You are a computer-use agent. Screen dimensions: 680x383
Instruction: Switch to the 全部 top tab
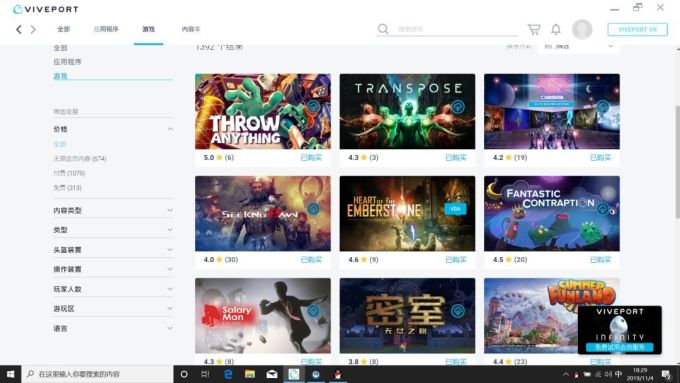63,29
